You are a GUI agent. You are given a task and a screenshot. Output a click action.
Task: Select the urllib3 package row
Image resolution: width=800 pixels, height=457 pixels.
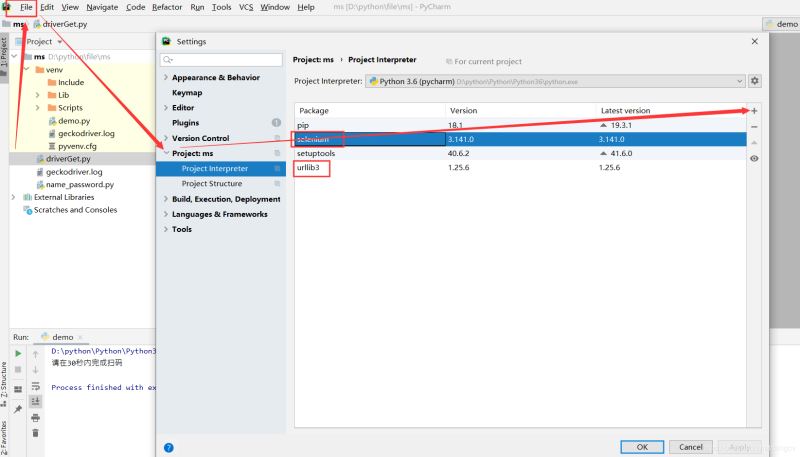tap(520, 167)
